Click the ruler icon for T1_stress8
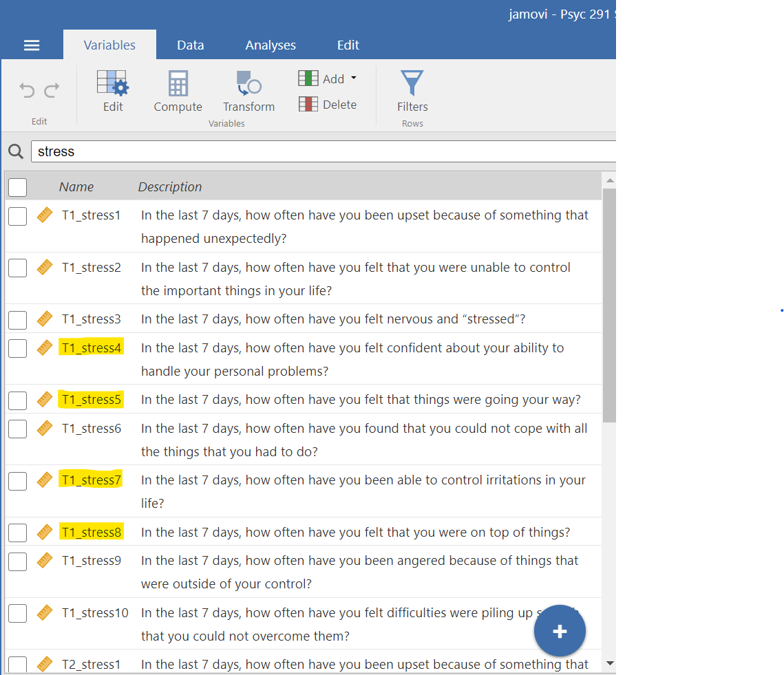The image size is (784, 675). coord(45,532)
